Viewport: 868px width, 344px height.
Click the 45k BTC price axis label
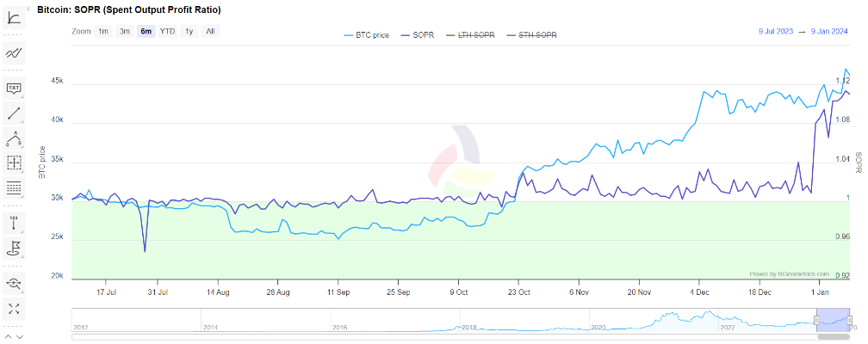click(59, 82)
